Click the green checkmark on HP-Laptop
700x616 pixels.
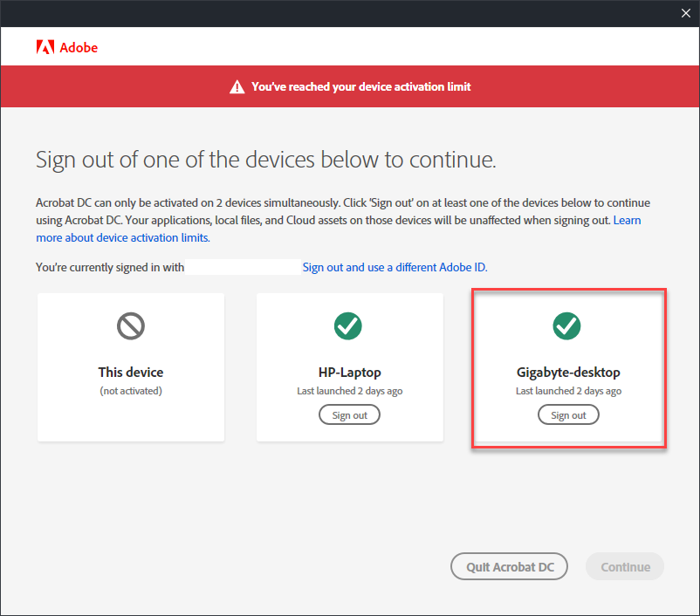tap(348, 326)
